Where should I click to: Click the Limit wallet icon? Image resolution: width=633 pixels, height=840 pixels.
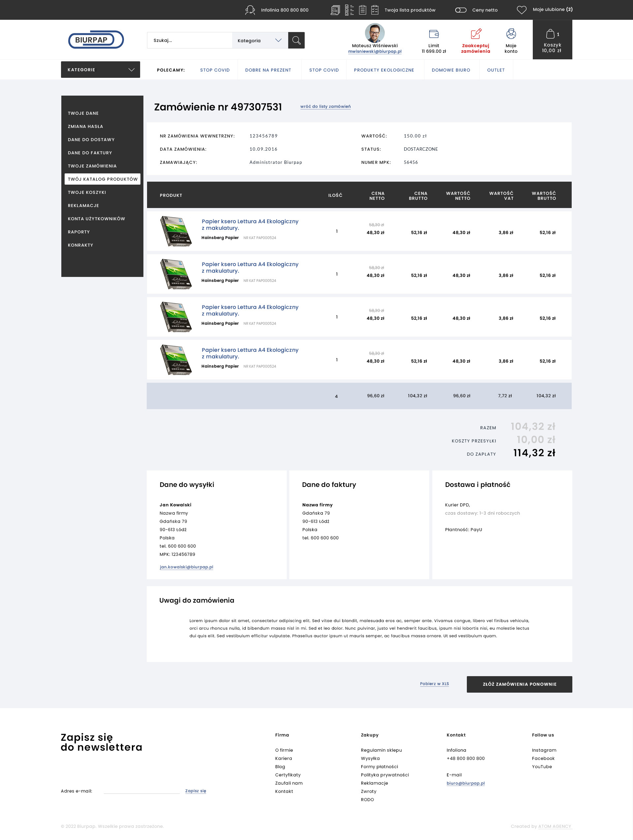click(x=434, y=34)
